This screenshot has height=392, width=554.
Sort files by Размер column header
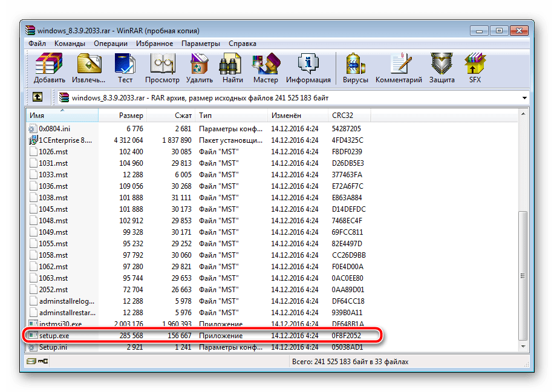point(131,116)
